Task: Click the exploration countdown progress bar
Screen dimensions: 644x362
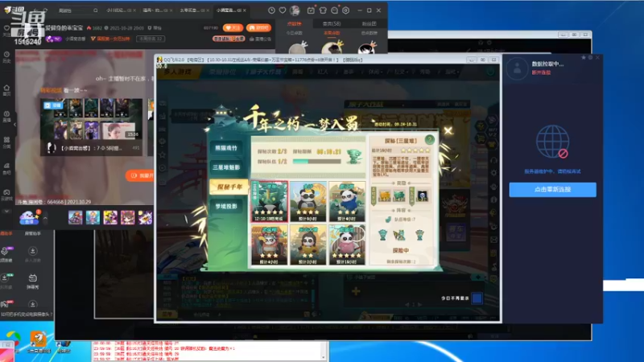Action: tap(316, 162)
